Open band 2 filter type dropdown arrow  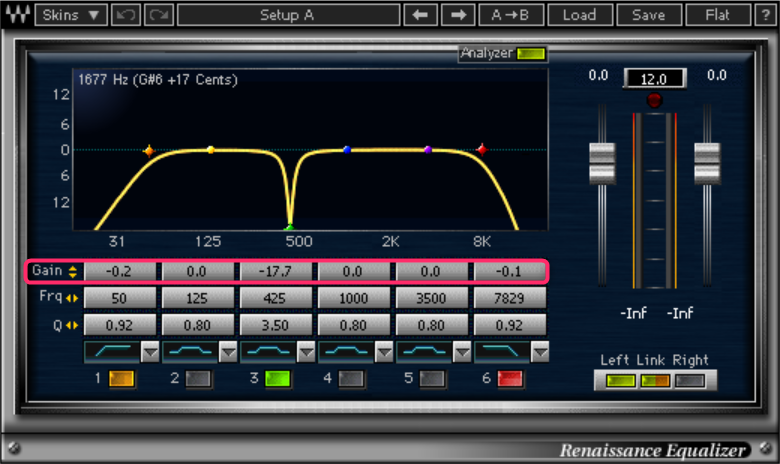[228, 352]
